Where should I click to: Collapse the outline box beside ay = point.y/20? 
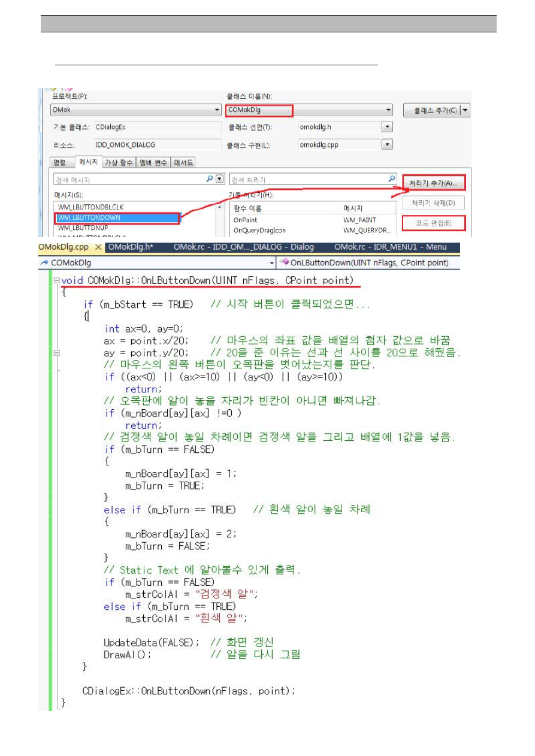click(x=56, y=352)
